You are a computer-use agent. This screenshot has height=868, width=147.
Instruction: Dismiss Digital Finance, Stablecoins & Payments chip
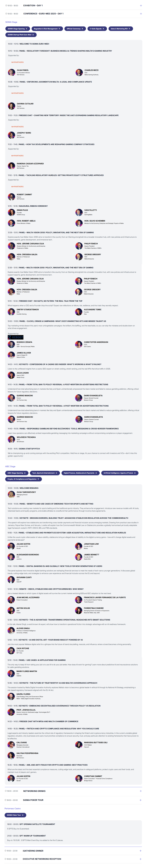[96, 473]
